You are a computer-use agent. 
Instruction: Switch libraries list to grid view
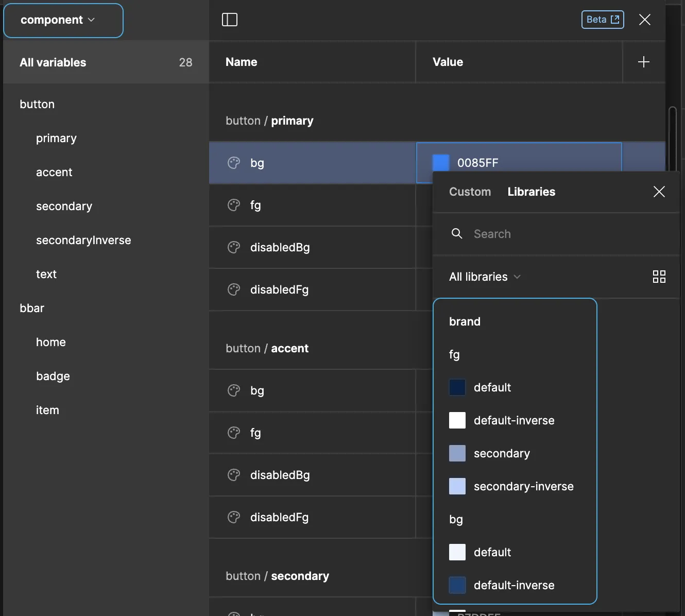pos(659,277)
